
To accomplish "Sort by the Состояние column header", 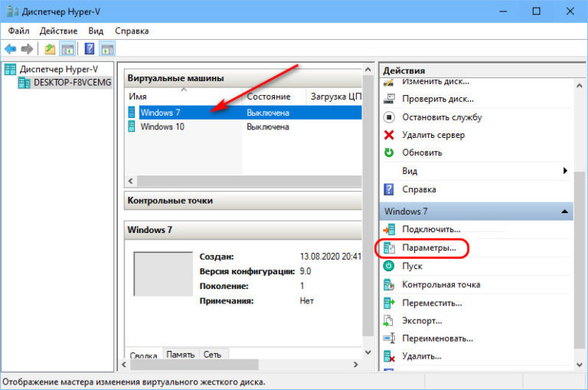I will (x=269, y=97).
